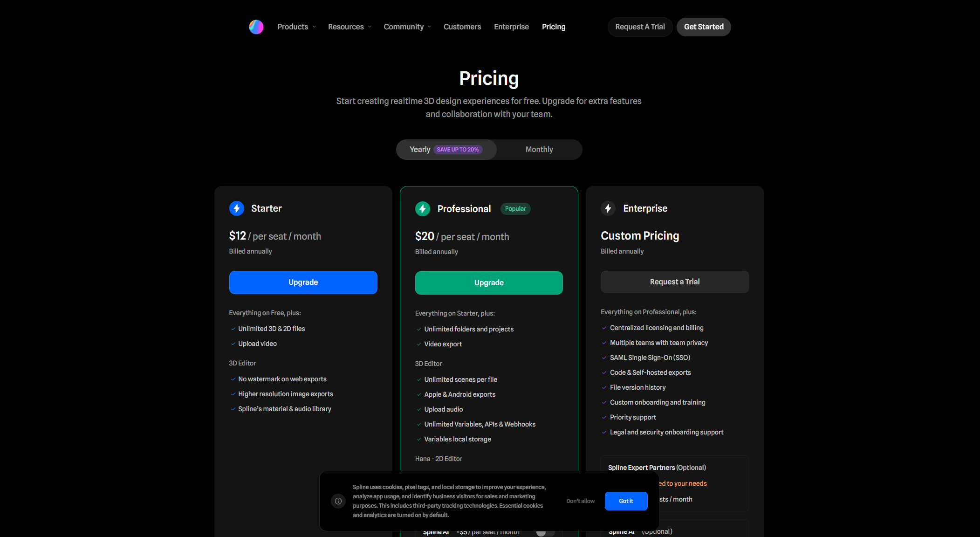Select Yearly billing option
Screen dimensions: 980x537
[420, 150]
